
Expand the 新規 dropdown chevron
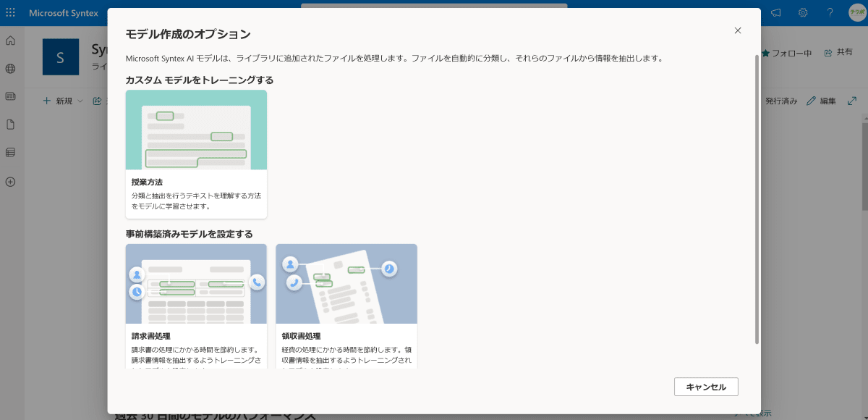pos(80,101)
